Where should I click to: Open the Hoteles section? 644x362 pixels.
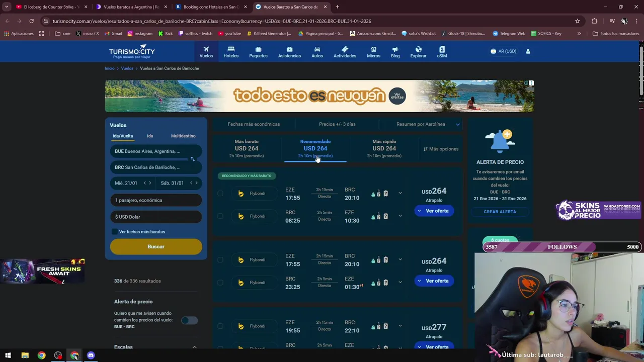click(x=231, y=52)
